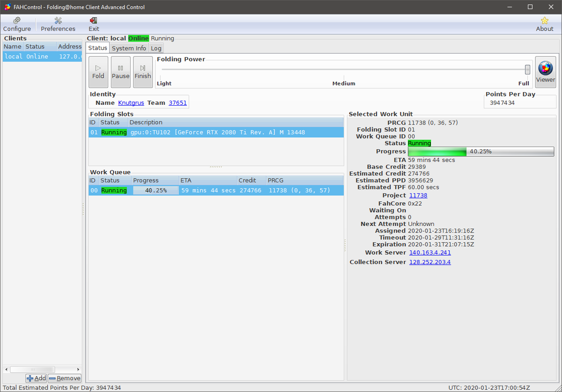Viewport: 562px width, 392px height.
Task: Click the 40.25% progress bar in Selected Work Unit
Action: coord(481,152)
